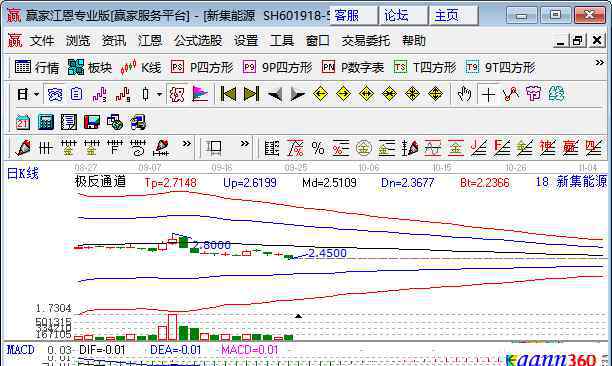
Task: Open the calendar date icon
Action: (23, 122)
